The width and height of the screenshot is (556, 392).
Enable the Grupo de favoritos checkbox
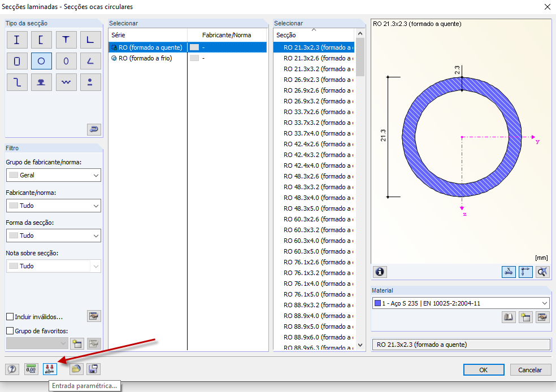10,330
